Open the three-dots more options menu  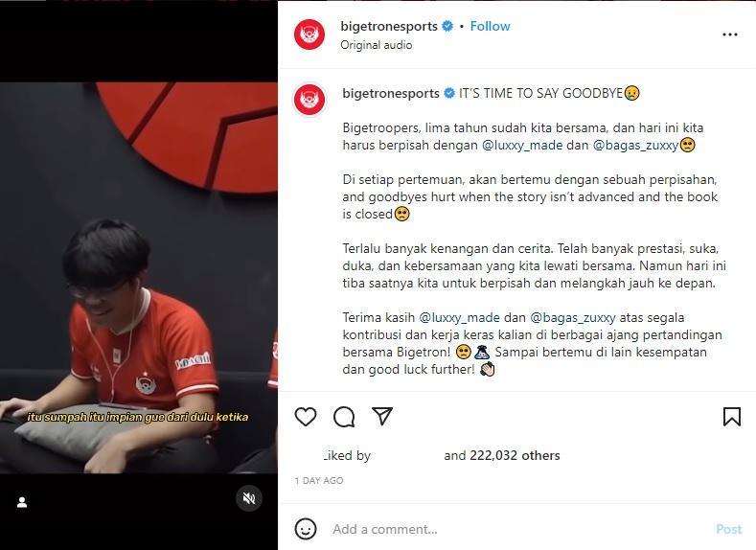[x=730, y=34]
